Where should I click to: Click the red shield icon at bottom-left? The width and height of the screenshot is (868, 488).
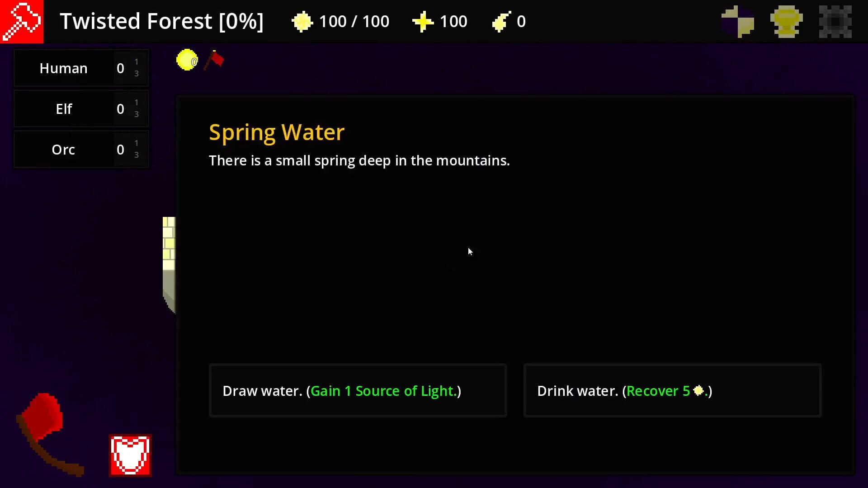[x=130, y=455]
